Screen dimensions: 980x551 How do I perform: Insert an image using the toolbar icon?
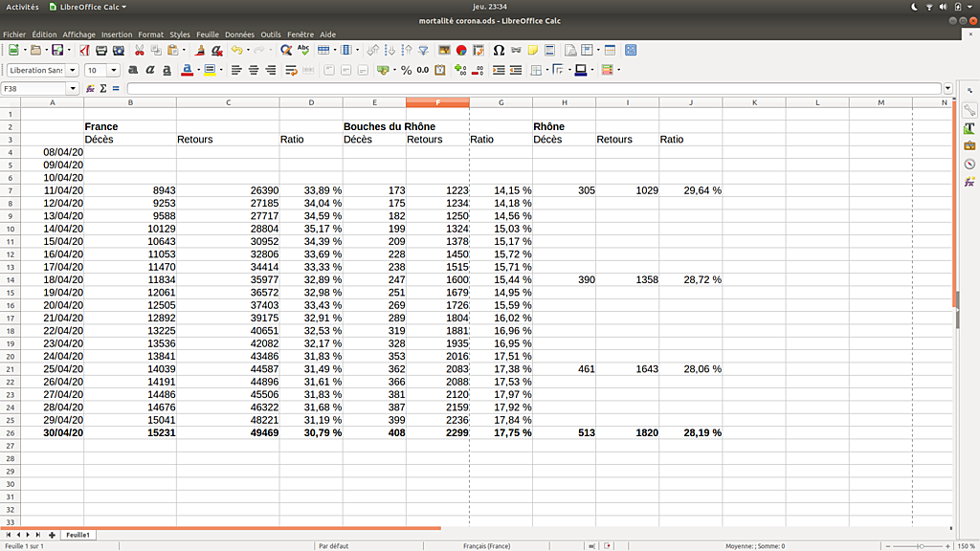tap(444, 50)
